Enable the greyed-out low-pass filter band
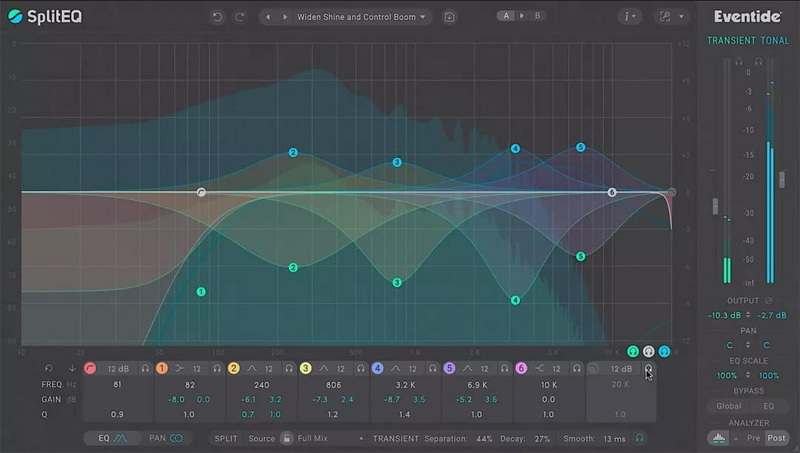800x453 pixels. pos(593,368)
